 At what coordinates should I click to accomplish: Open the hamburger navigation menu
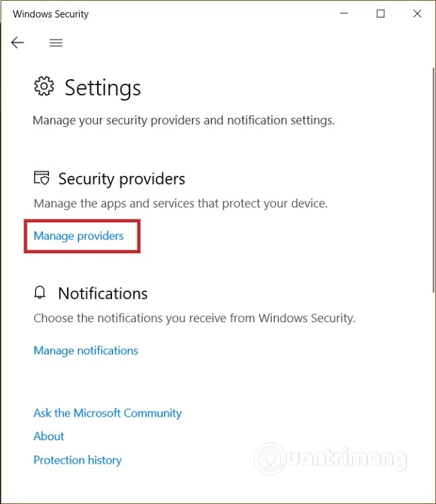[56, 43]
